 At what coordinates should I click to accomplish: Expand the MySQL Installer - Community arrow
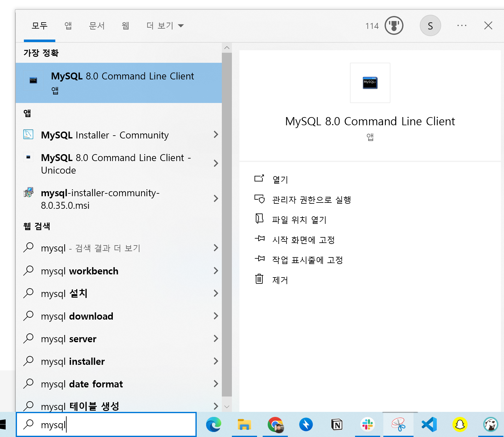[216, 134]
